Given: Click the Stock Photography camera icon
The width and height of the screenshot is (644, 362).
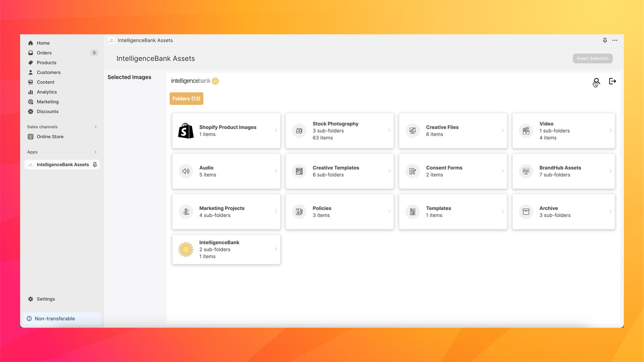Looking at the screenshot, I should pyautogui.click(x=299, y=131).
